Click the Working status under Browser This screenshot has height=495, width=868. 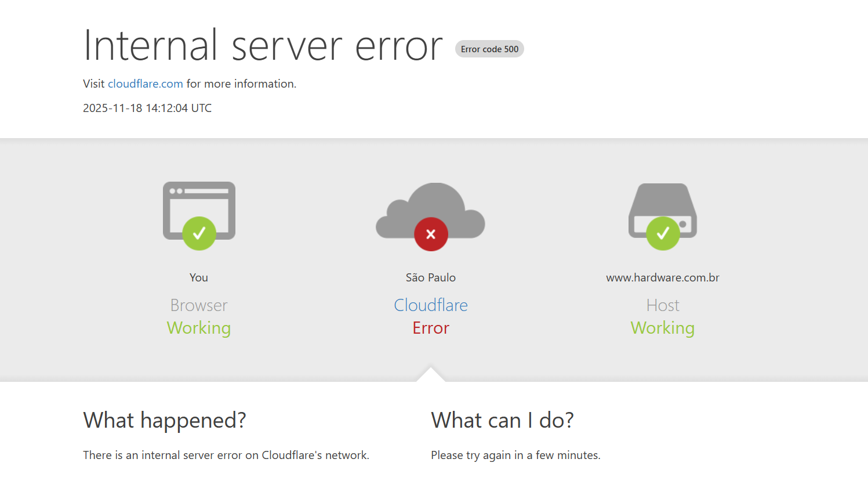pyautogui.click(x=199, y=328)
